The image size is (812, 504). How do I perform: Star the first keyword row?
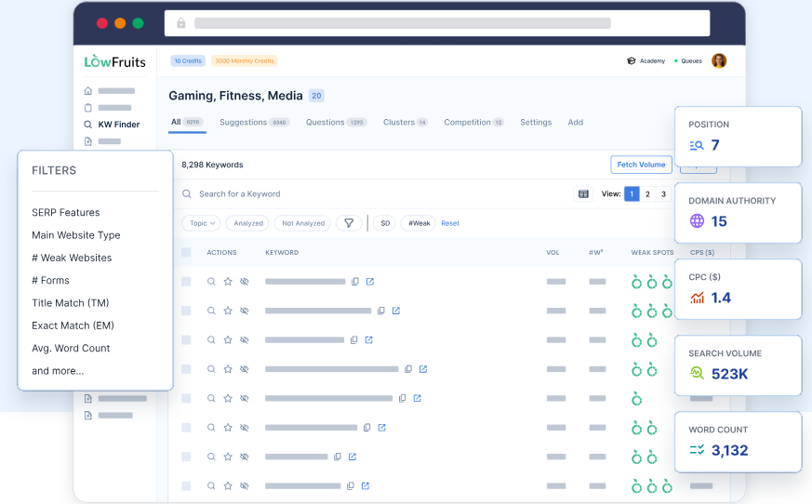click(x=228, y=281)
